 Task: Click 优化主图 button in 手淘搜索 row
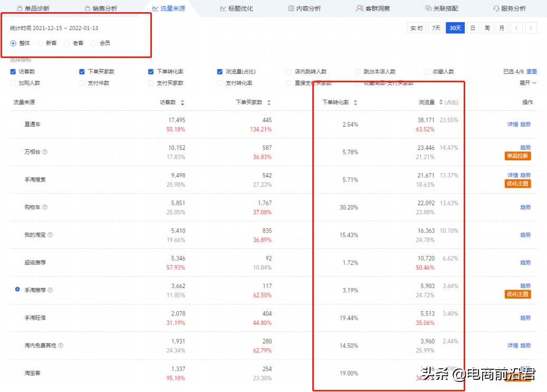517,184
